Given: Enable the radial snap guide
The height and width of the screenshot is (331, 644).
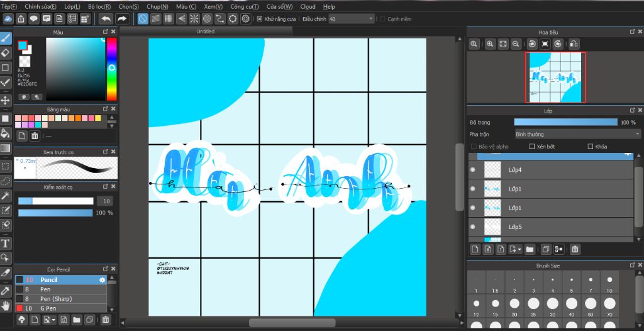Looking at the screenshot, I should tap(194, 19).
